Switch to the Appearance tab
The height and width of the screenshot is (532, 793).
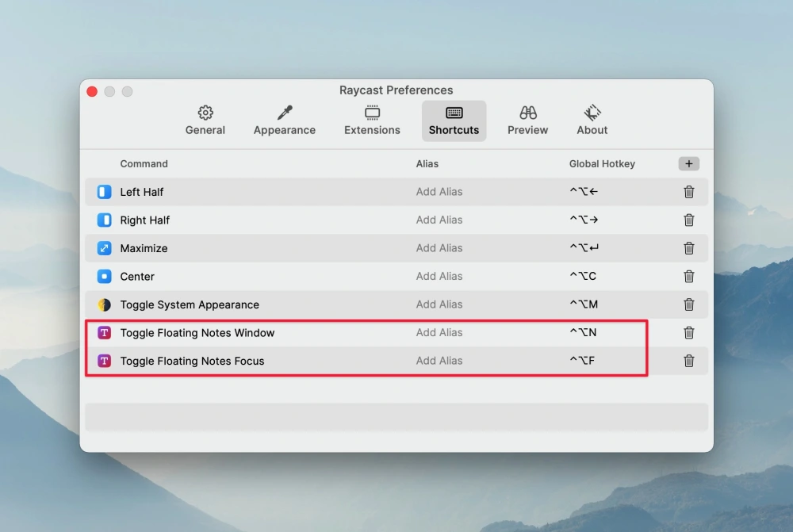tap(284, 121)
